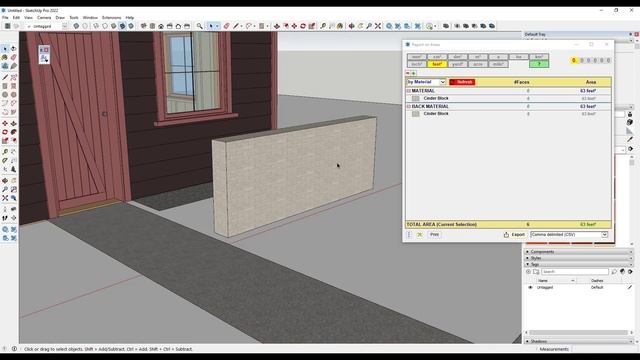Select the Line tool in left toolbar
The image size is (640, 360).
pyautogui.click(x=5, y=77)
